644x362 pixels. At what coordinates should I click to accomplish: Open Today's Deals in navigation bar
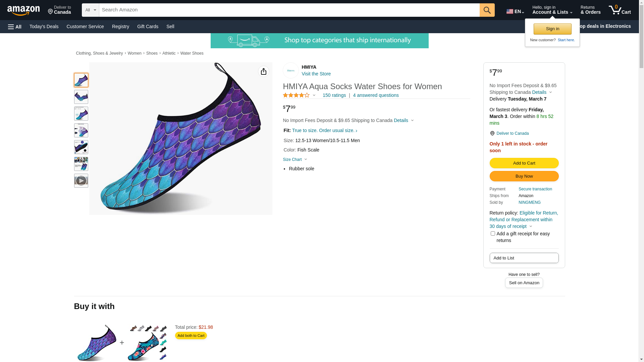tap(44, 26)
